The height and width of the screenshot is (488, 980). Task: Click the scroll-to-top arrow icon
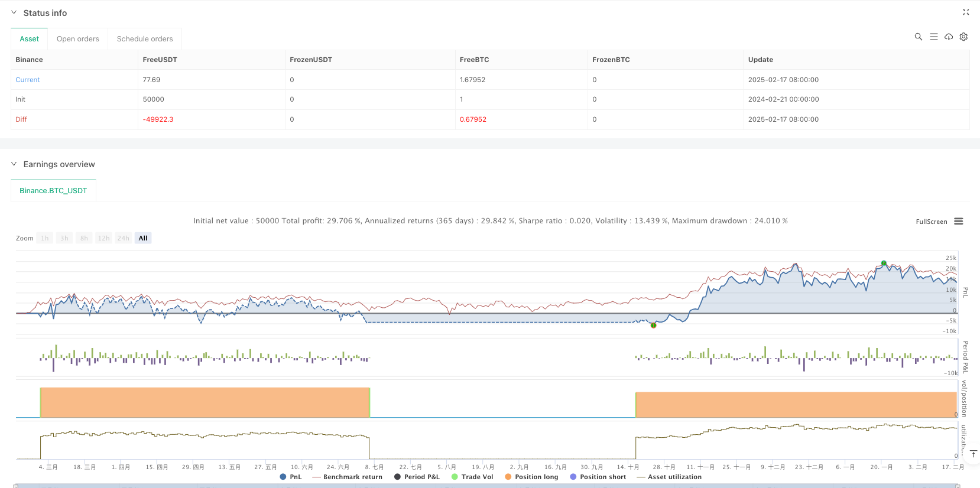point(973,454)
